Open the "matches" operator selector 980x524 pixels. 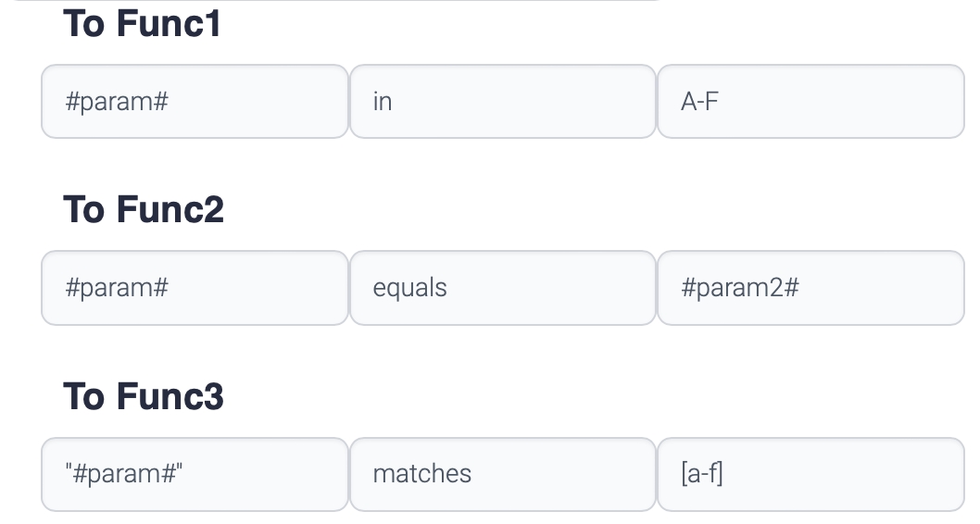(502, 474)
